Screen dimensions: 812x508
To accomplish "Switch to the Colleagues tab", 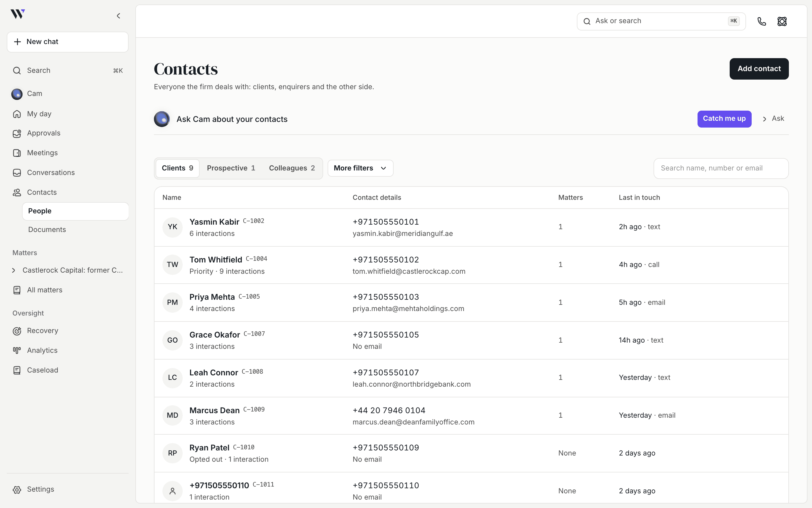I will point(292,168).
